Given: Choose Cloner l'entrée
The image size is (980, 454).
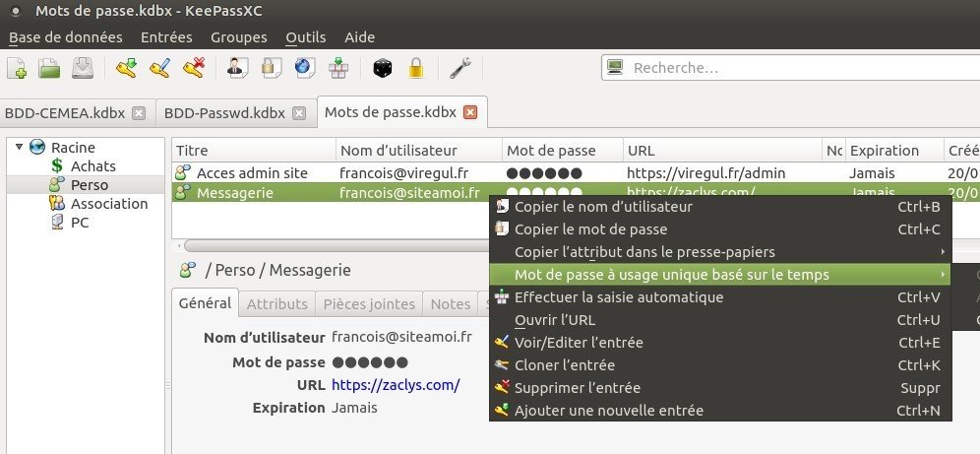Looking at the screenshot, I should click(720, 365).
